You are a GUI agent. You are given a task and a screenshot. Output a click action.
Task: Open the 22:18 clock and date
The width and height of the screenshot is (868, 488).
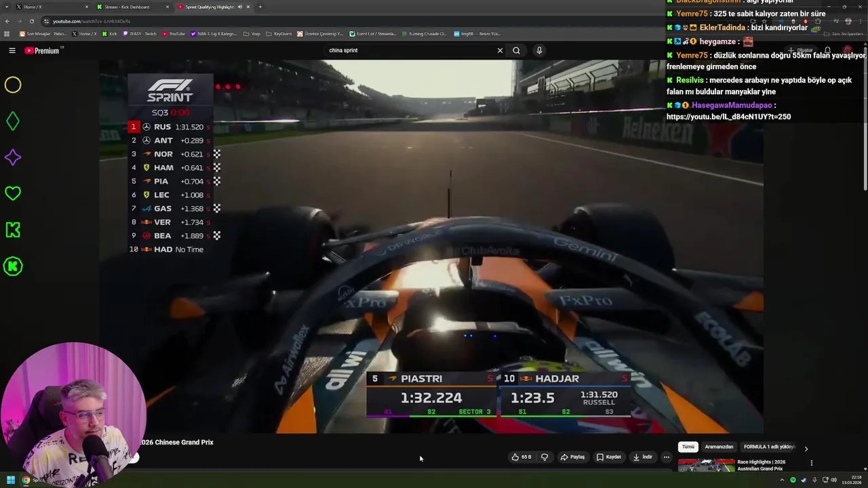[x=852, y=480]
